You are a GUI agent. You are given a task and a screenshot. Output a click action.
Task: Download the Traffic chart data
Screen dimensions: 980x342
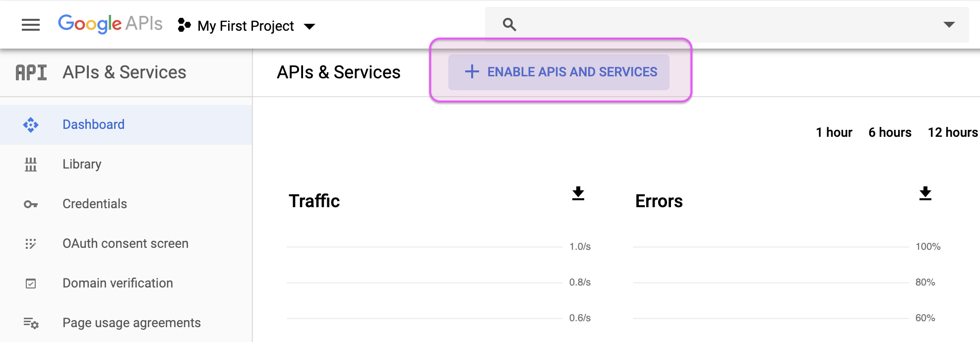click(578, 193)
